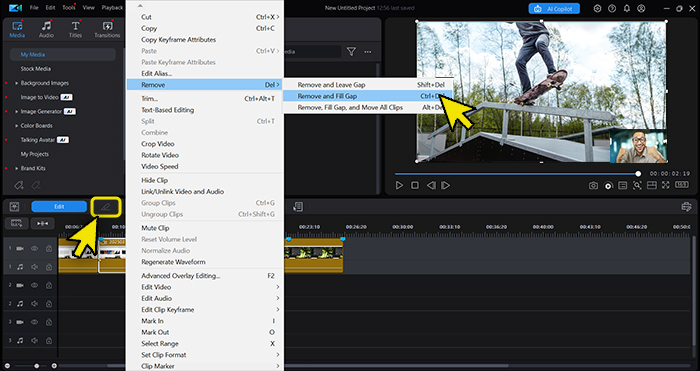Viewport: 700px width, 371px height.
Task: Click the preview seek bar handle
Action: (x=638, y=174)
